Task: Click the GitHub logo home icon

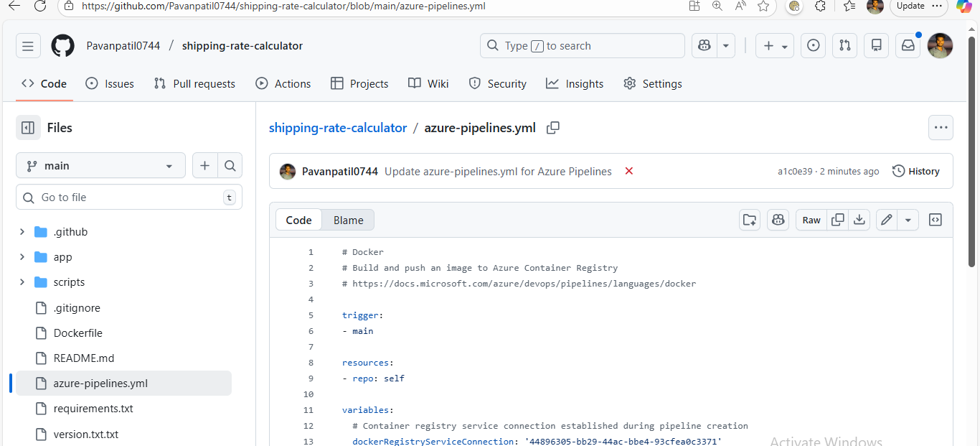Action: (63, 46)
